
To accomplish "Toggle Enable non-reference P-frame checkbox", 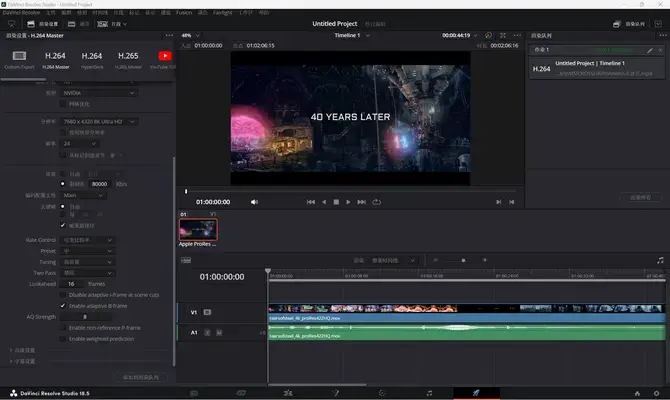I will [x=63, y=328].
